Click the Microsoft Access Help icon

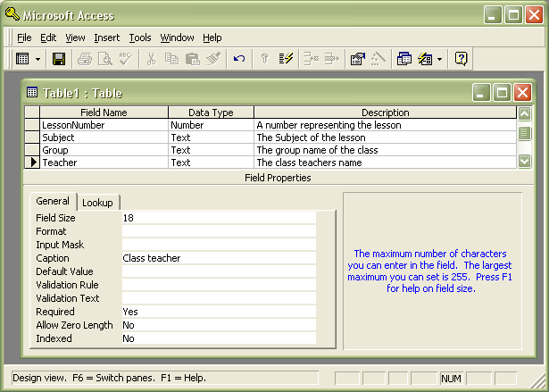click(462, 59)
